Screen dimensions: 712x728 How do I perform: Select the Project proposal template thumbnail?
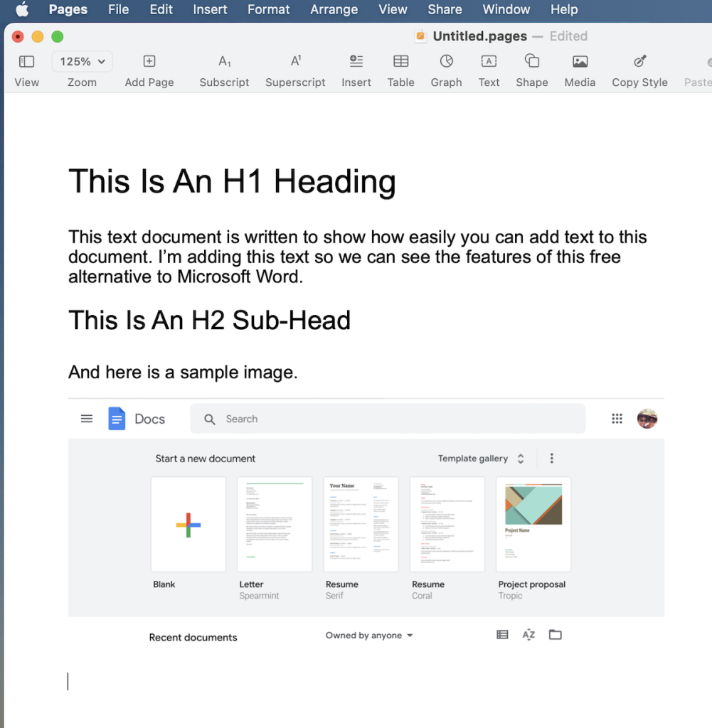point(533,524)
